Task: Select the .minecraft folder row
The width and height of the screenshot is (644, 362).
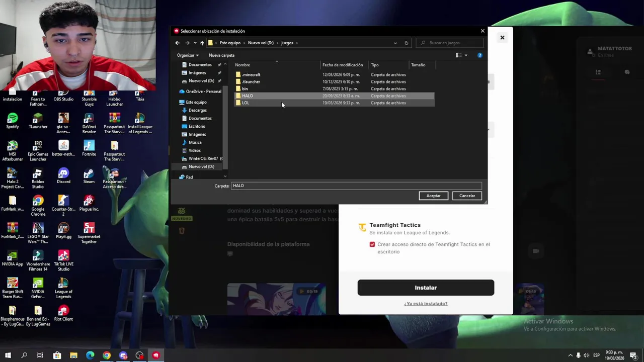Action: coord(334,74)
